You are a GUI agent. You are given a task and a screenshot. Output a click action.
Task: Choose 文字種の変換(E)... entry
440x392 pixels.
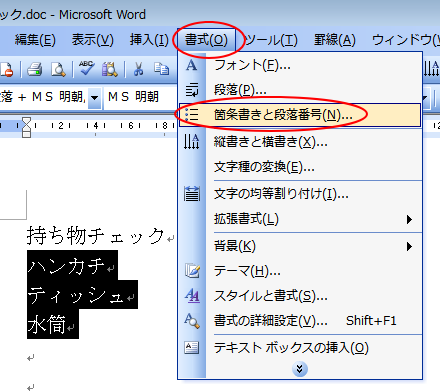click(x=300, y=167)
